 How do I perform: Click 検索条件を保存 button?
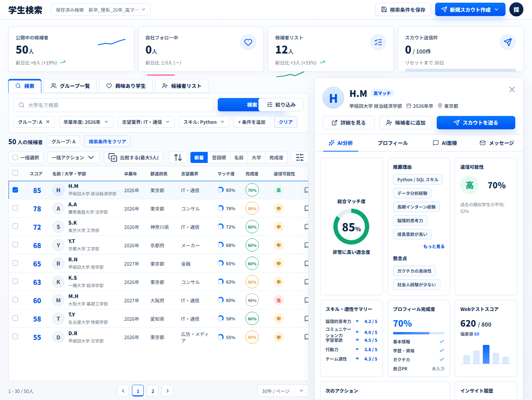(x=403, y=10)
